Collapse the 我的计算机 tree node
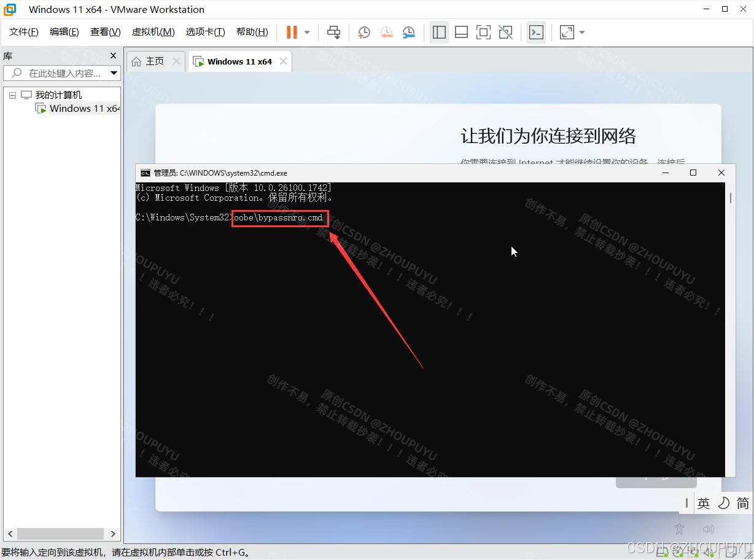Screen dimensions: 754x560 (x=12, y=95)
